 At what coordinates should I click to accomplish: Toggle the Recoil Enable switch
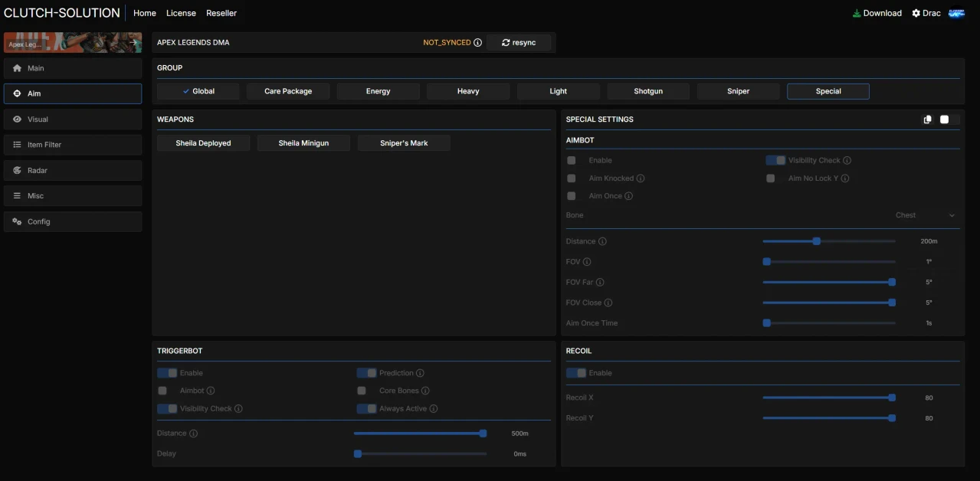(x=576, y=373)
